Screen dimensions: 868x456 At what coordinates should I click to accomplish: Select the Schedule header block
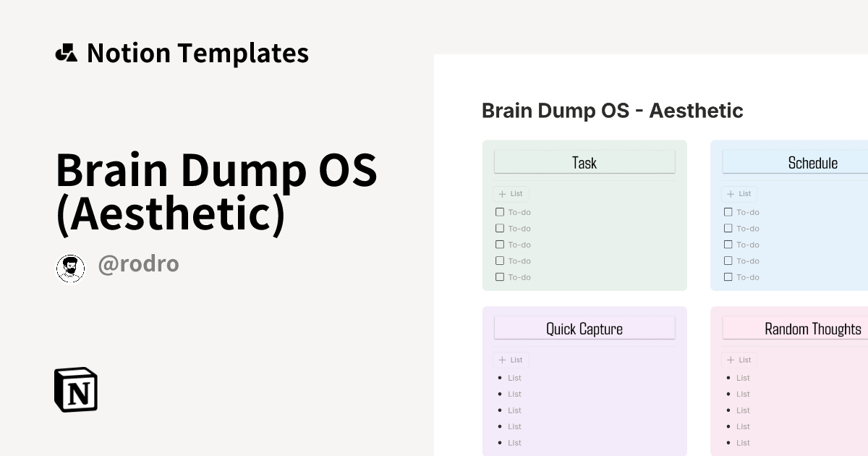coord(796,162)
